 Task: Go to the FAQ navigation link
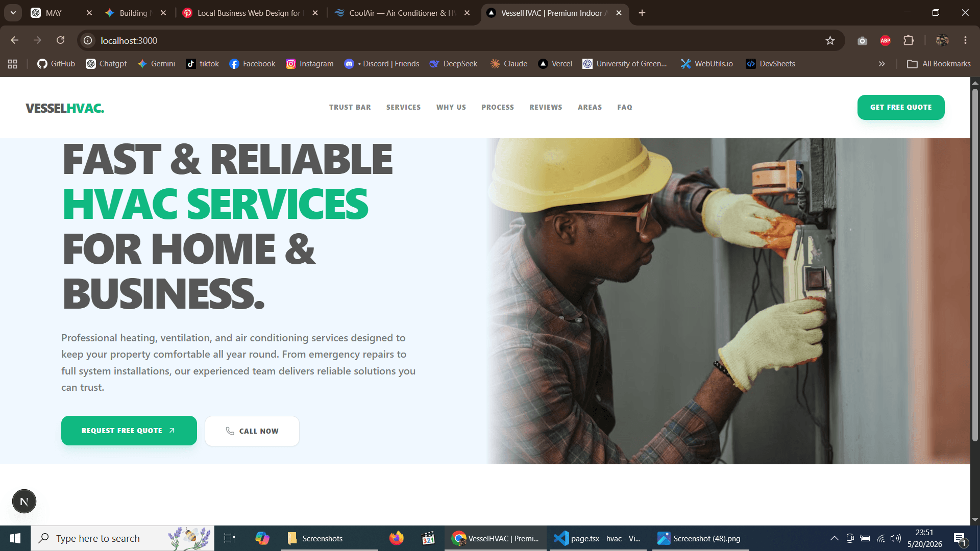[625, 107]
